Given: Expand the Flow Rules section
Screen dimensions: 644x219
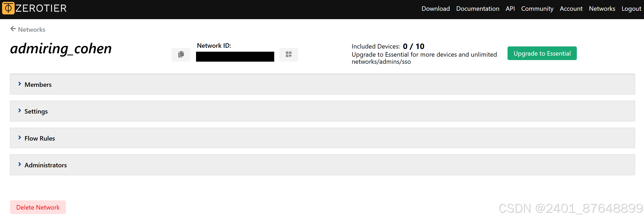Looking at the screenshot, I should [322, 138].
